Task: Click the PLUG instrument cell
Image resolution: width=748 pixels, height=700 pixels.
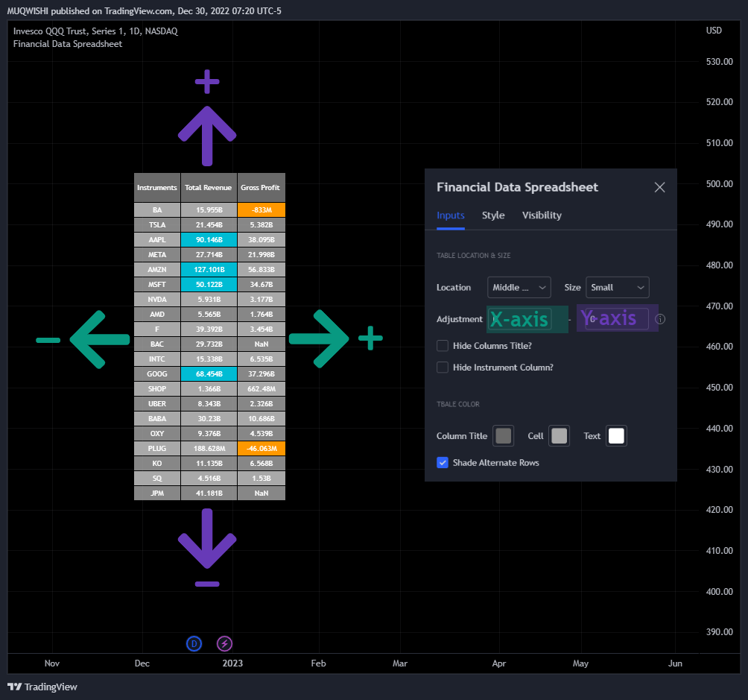Action: click(157, 448)
